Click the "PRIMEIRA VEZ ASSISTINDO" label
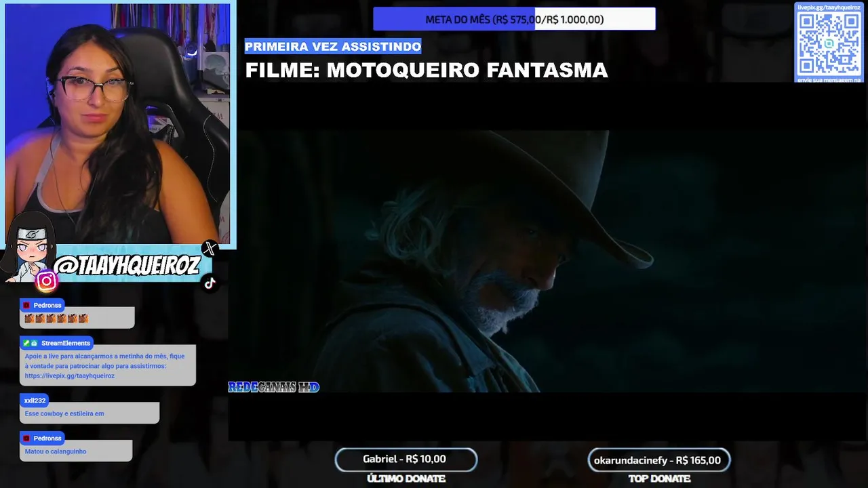 coord(333,46)
